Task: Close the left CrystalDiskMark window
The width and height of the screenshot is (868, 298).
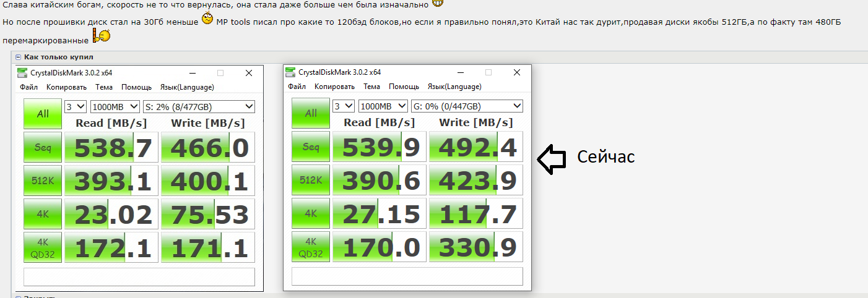Action: coord(249,73)
